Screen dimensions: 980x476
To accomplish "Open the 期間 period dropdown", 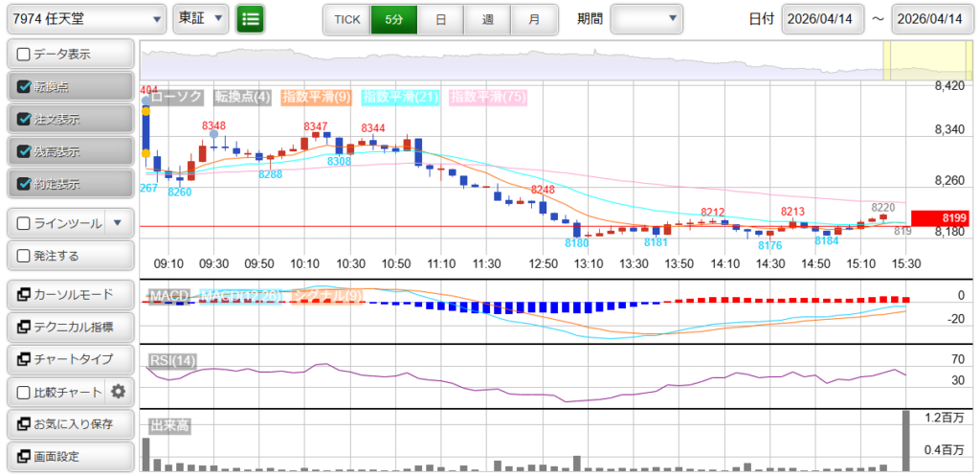I will (647, 18).
